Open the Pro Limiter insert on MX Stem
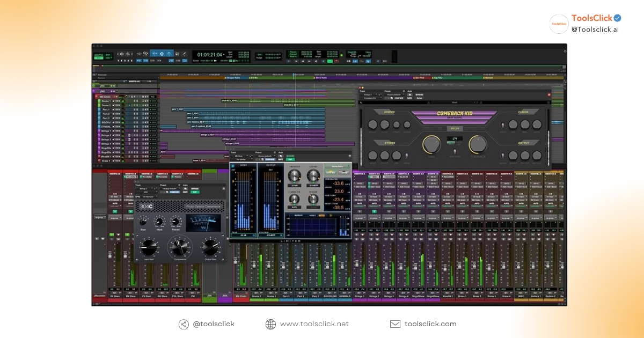The width and height of the screenshot is (644, 338). 130,177
